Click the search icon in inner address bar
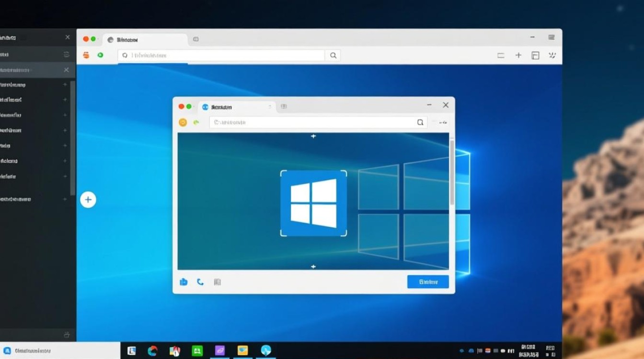644x359 pixels. tap(420, 123)
